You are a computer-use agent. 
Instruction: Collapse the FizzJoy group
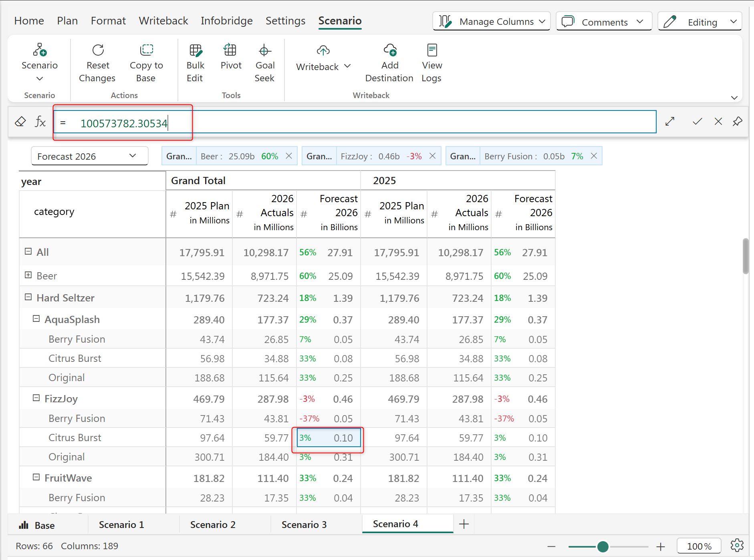36,398
